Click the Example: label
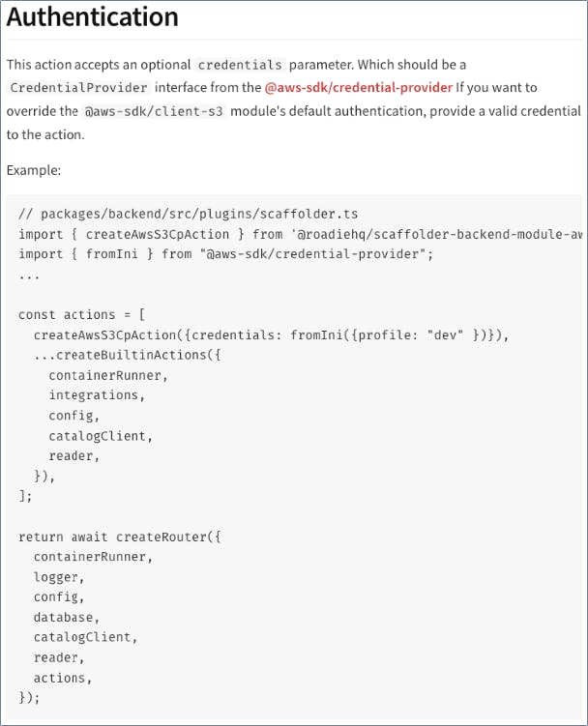 click(34, 170)
